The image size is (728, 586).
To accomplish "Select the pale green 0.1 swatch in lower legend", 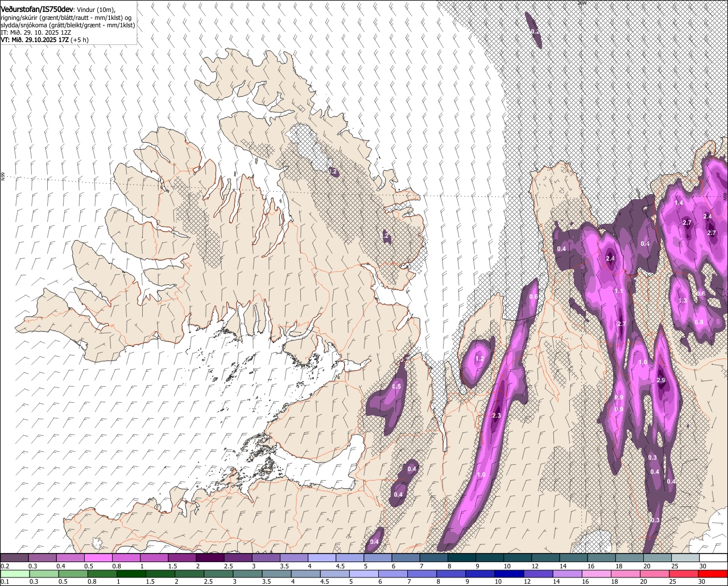I will 14,574.
